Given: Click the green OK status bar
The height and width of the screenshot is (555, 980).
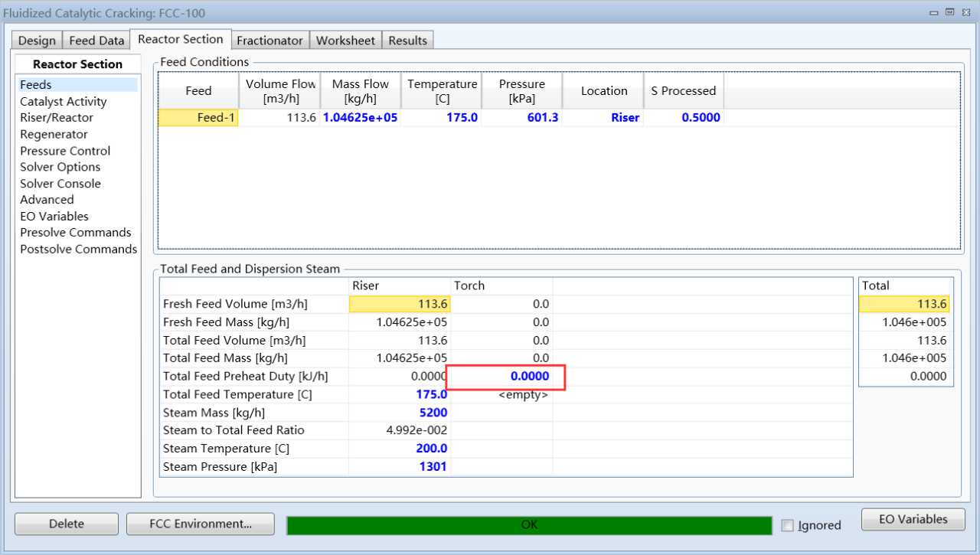Looking at the screenshot, I should pos(529,525).
